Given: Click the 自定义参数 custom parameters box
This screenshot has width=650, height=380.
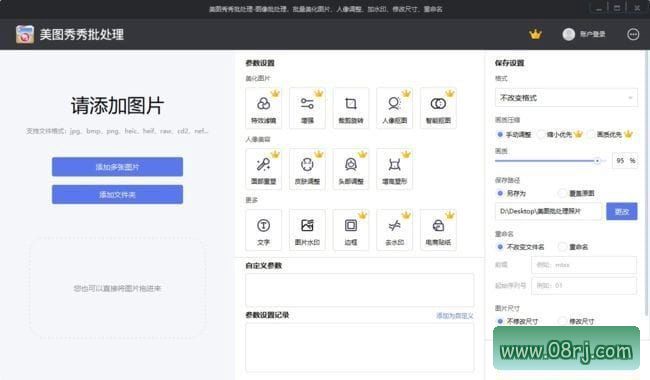Looking at the screenshot, I should (359, 290).
